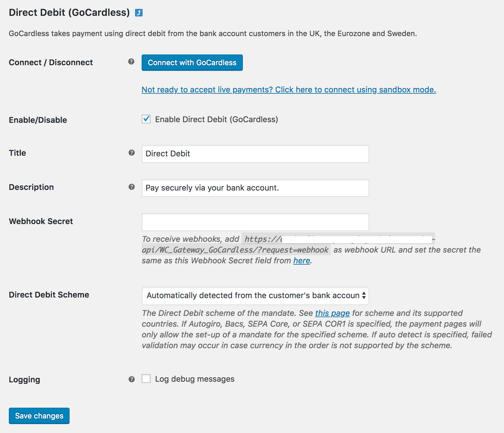Open the "here" link under Webhook Secret
Image resolution: width=504 pixels, height=433 pixels.
pyautogui.click(x=301, y=261)
